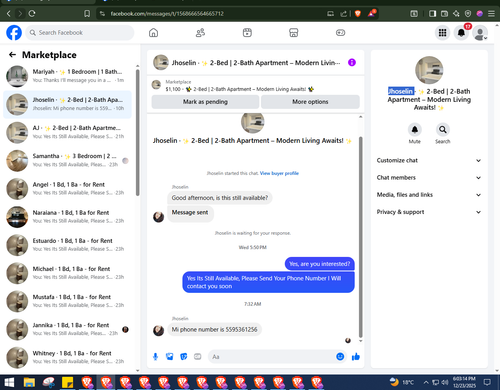Expand the Privacy & support section
This screenshot has width=500, height=390.
click(429, 212)
